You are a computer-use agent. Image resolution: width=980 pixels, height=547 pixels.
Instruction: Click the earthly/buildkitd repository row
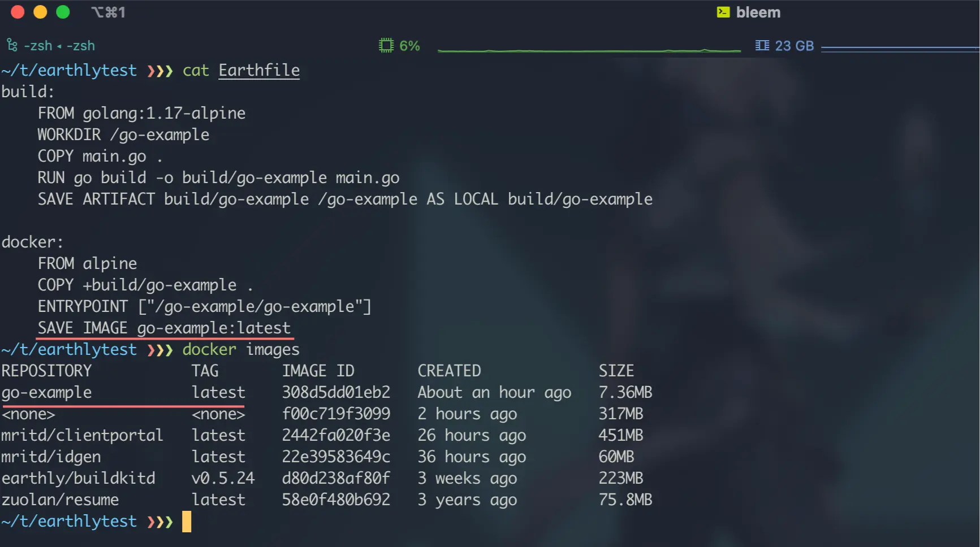(327, 478)
